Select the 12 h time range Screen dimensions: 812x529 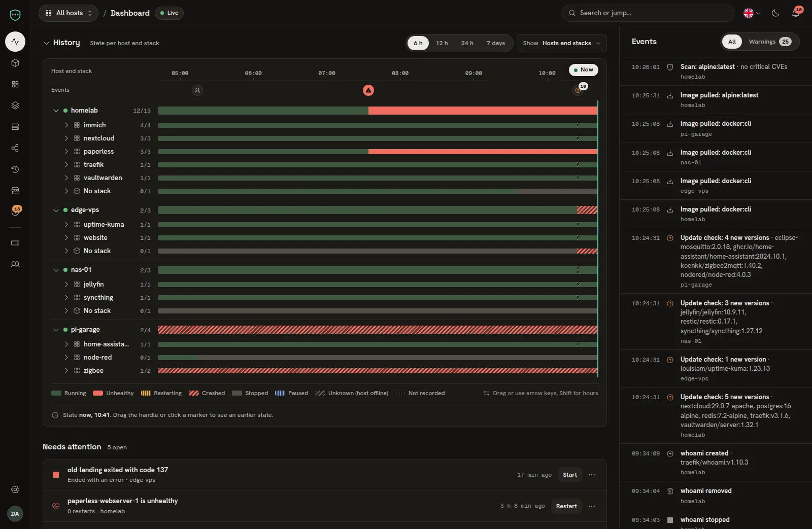[442, 43]
